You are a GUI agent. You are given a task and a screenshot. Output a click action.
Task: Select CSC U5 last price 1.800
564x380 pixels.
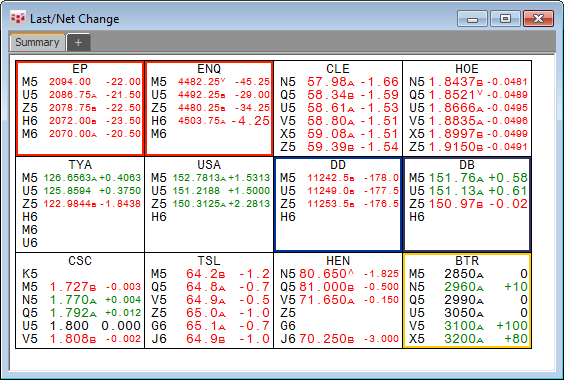coord(69,326)
